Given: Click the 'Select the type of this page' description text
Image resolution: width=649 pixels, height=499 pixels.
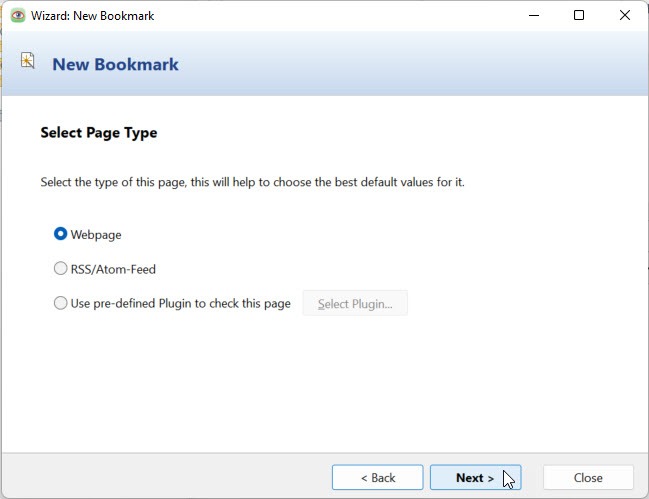Looking at the screenshot, I should click(252, 182).
